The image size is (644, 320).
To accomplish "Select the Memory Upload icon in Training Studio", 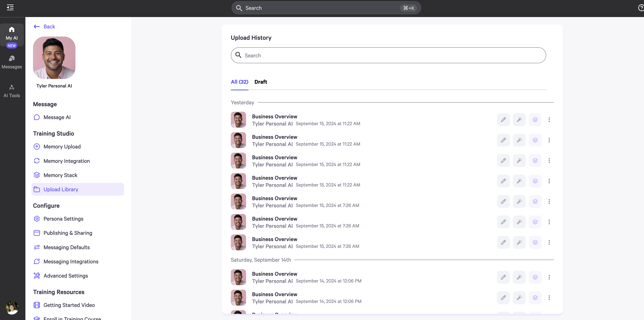I will (37, 147).
